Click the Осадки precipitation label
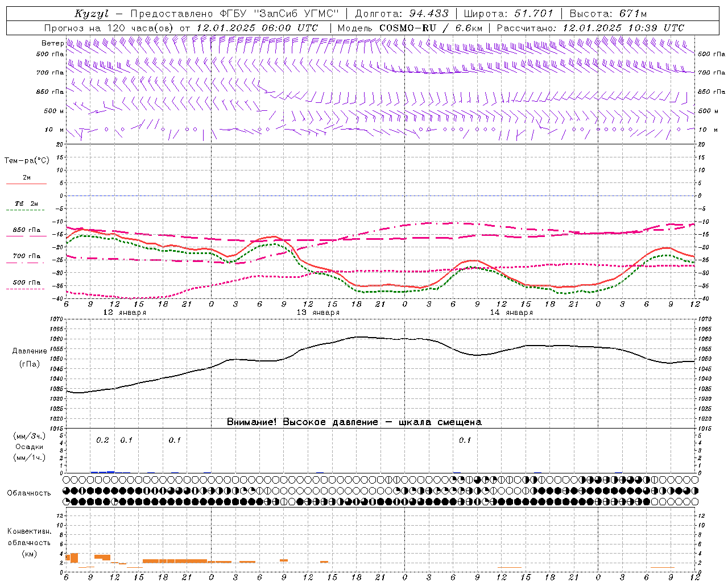Screen dimensions: 728x582 [x=30, y=447]
